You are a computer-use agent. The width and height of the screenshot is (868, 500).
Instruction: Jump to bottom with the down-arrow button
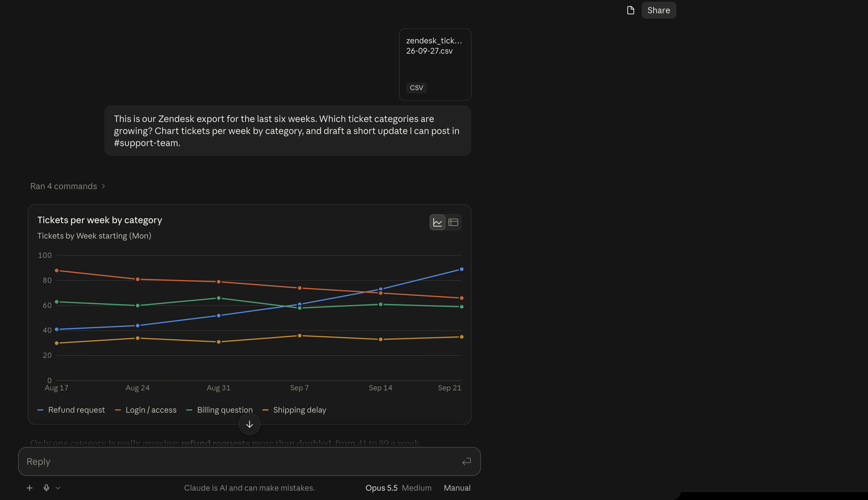250,424
